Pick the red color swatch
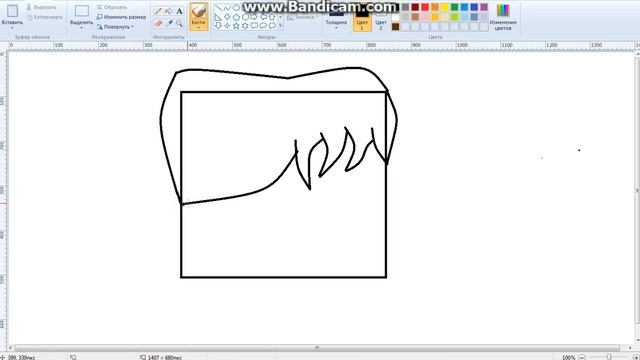The width and height of the screenshot is (640, 360). (425, 7)
